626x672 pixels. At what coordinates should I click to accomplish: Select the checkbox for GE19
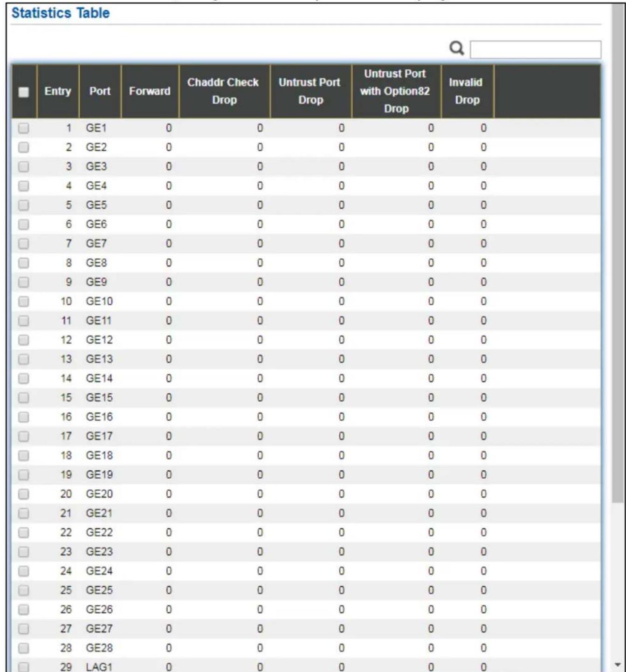coord(23,475)
